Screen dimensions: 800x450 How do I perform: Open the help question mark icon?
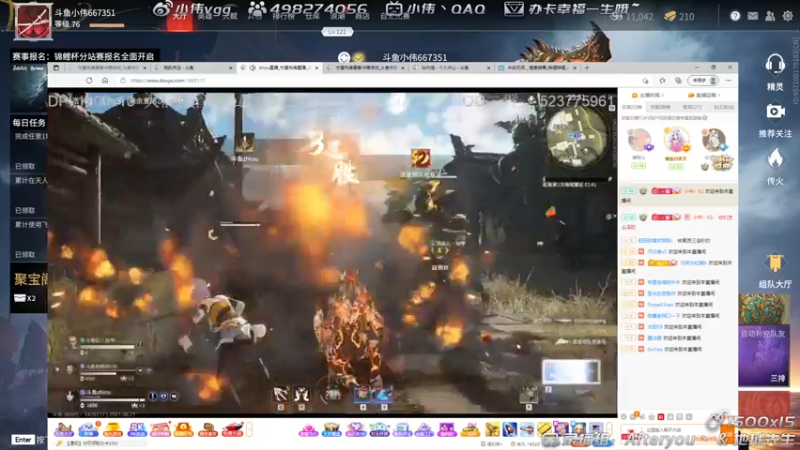point(735,16)
